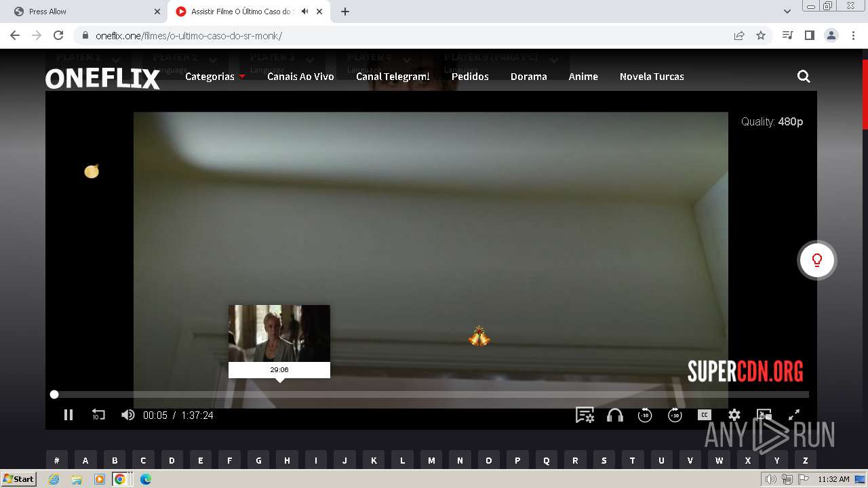Mute the video volume
The height and width of the screenshot is (488, 868).
coord(127,415)
